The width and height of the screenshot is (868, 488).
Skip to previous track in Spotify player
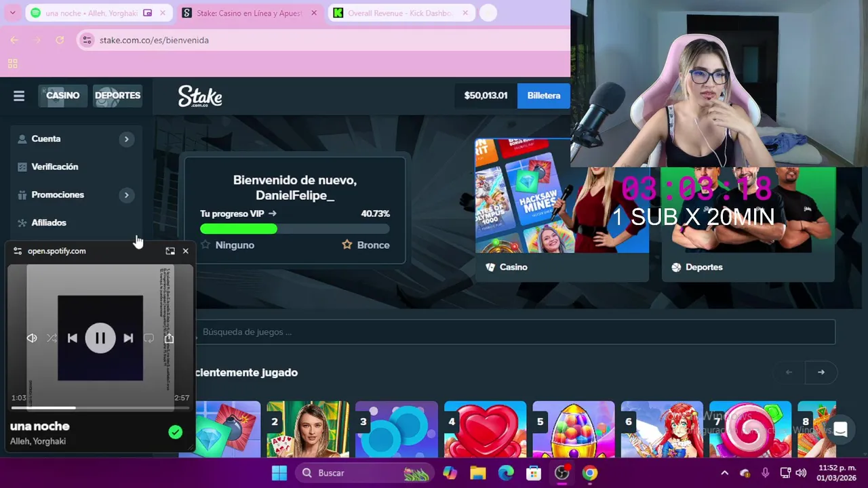point(73,338)
